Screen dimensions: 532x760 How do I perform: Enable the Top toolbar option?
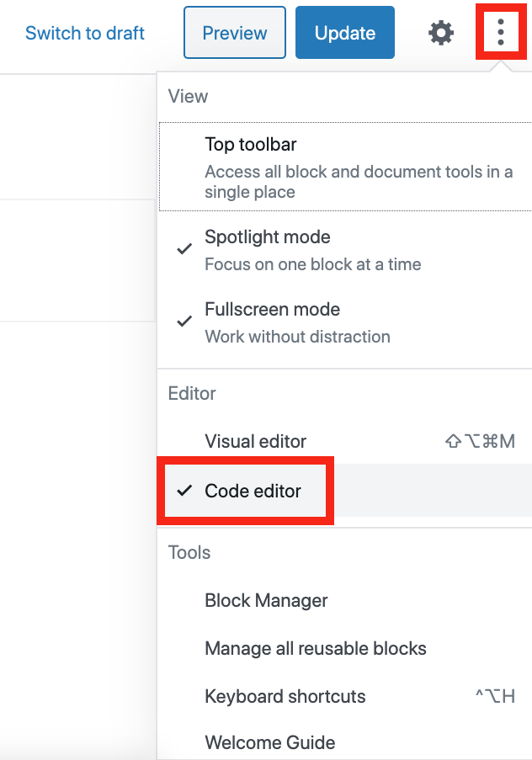(345, 167)
